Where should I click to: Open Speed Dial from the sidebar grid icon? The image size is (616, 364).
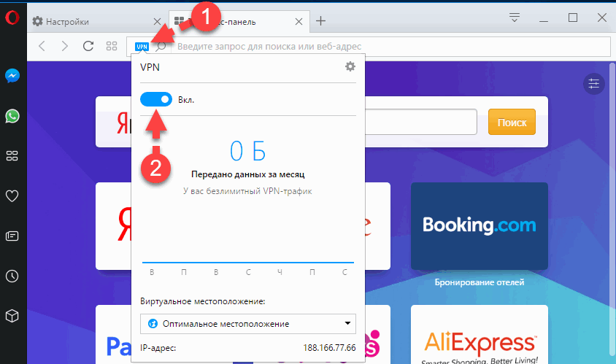pos(12,155)
